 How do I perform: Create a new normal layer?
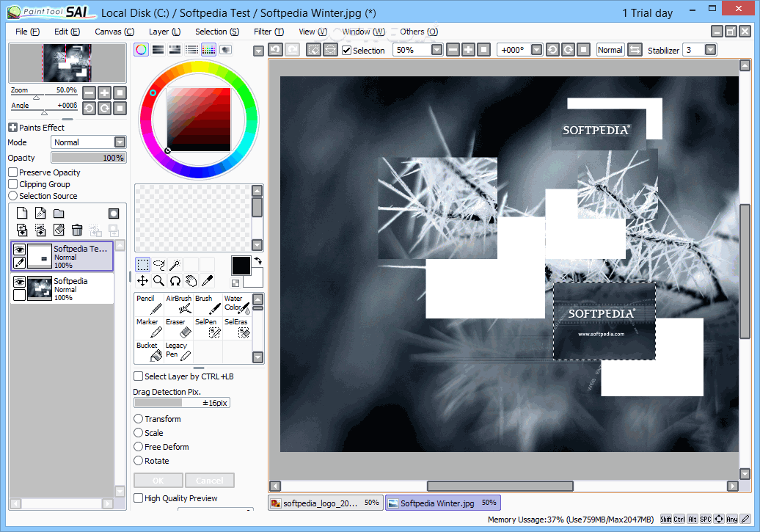coord(22,213)
